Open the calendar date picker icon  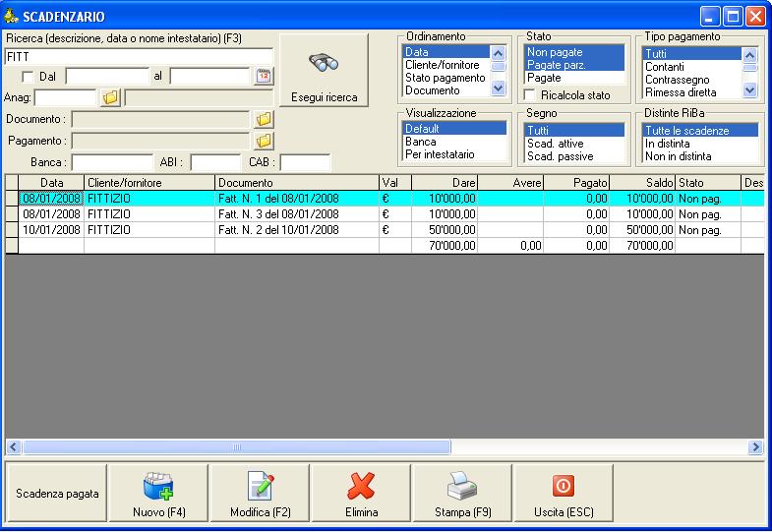[x=264, y=77]
